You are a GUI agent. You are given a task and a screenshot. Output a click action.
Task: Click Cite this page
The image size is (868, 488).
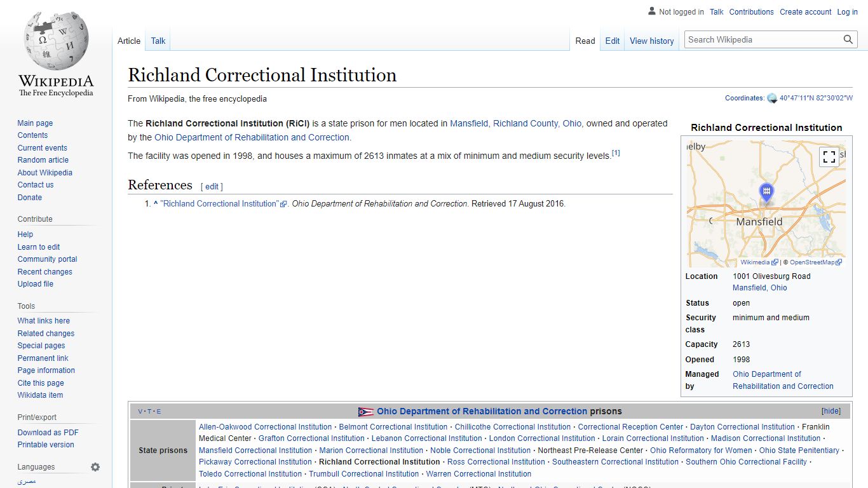41,383
